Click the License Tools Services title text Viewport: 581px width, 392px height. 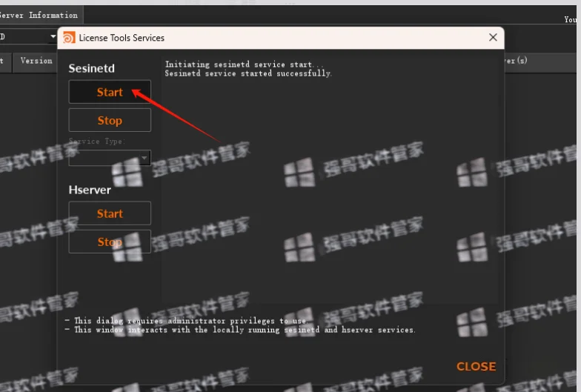click(122, 38)
